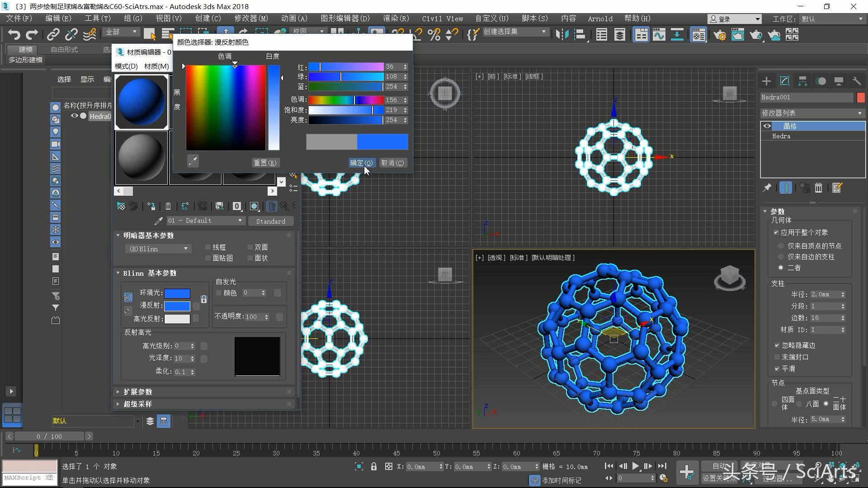Enable the 末端封口 checkbox
868x488 pixels.
point(777,357)
